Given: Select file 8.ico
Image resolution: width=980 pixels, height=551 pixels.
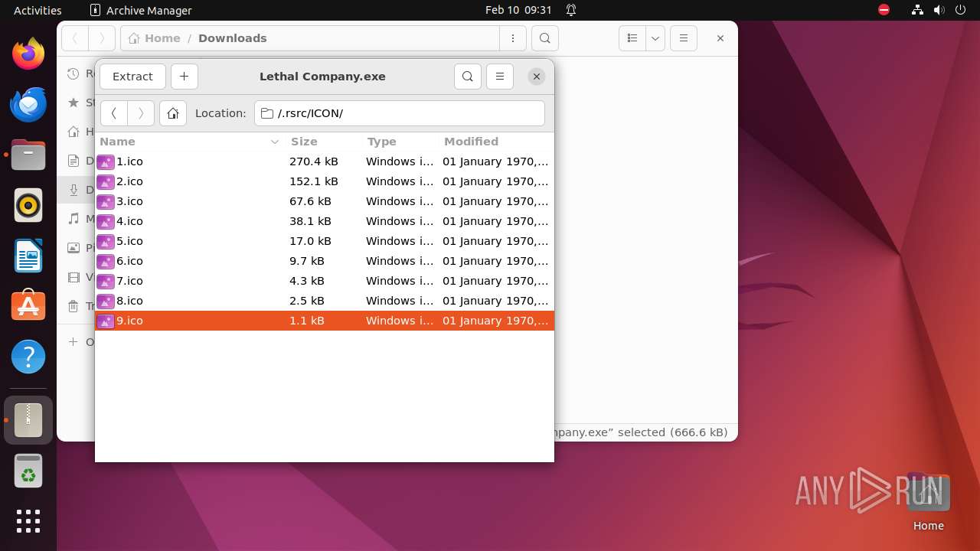Looking at the screenshot, I should coord(324,301).
